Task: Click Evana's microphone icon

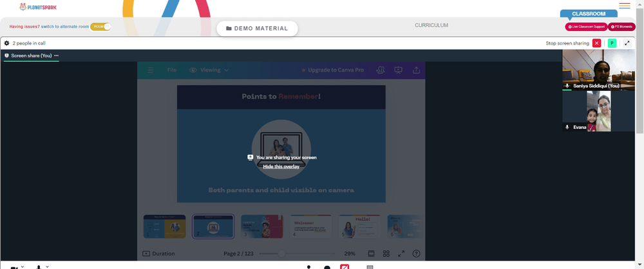Action: click(567, 127)
